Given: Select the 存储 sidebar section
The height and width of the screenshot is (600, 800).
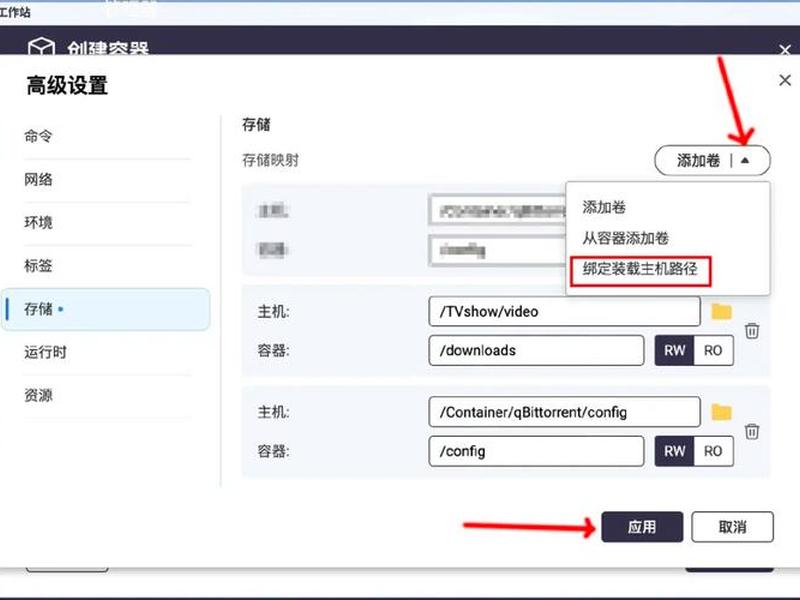Looking at the screenshot, I should 106,309.
